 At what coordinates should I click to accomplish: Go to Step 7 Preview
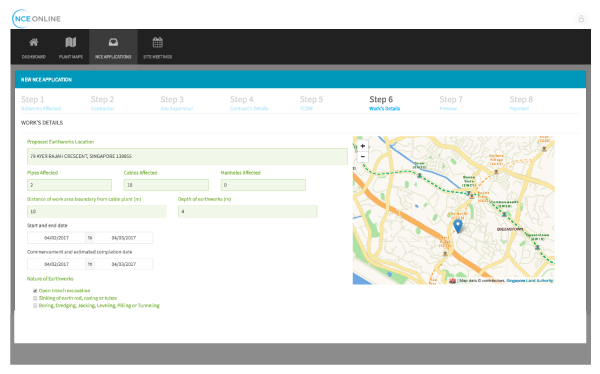451,103
